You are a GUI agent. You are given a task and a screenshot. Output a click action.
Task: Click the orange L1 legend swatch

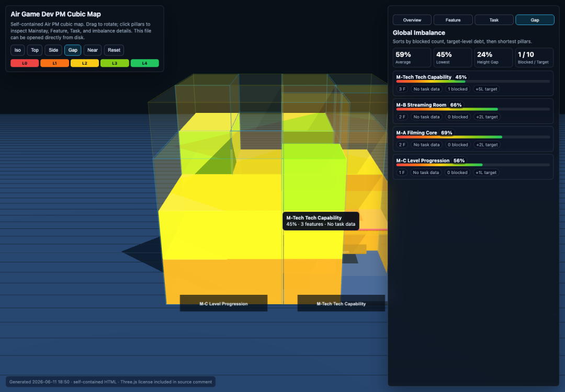tap(54, 63)
